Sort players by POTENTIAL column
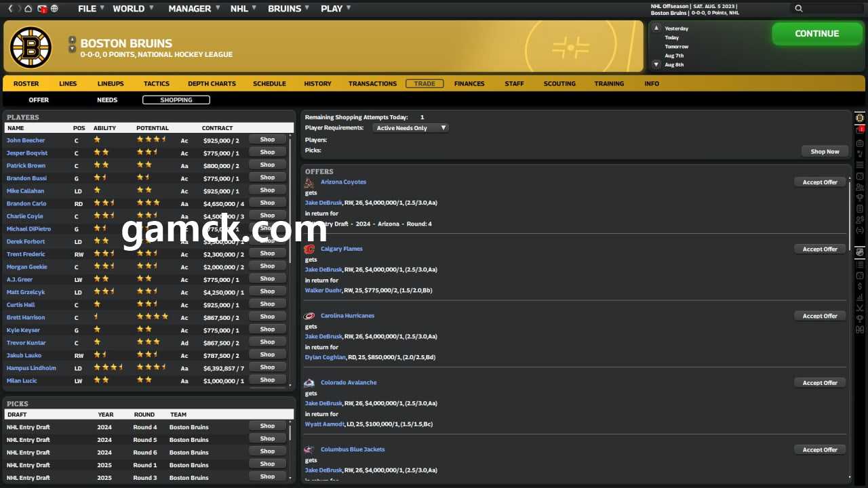The height and width of the screenshot is (488, 868). [153, 127]
